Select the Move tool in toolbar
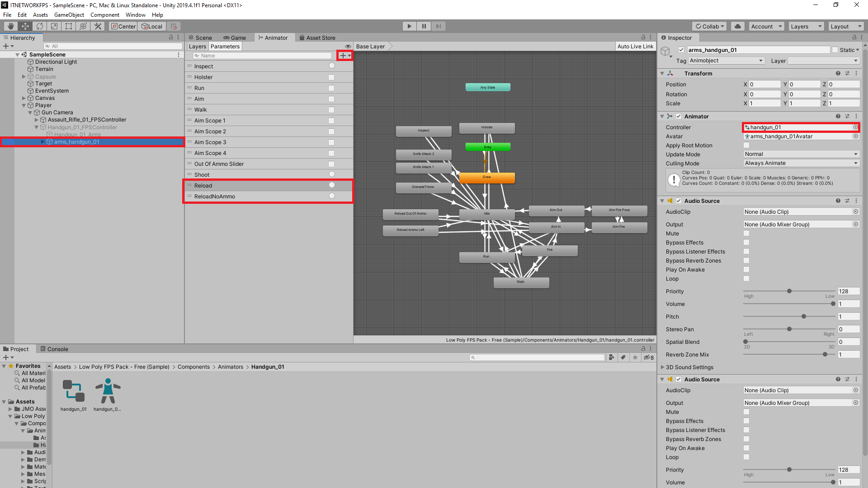The width and height of the screenshot is (868, 488). tap(25, 26)
